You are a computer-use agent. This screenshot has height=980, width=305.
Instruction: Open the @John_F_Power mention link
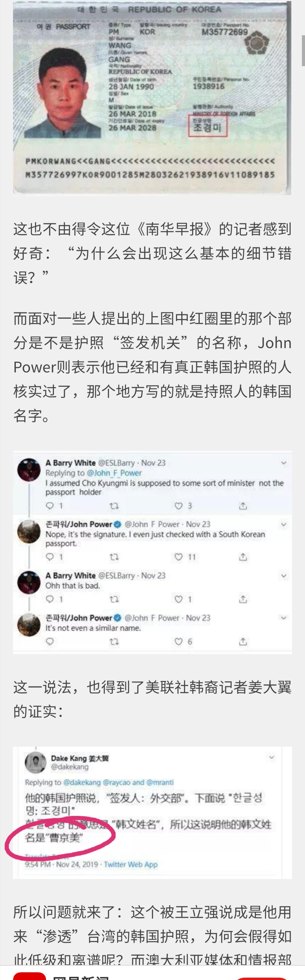[x=114, y=473]
